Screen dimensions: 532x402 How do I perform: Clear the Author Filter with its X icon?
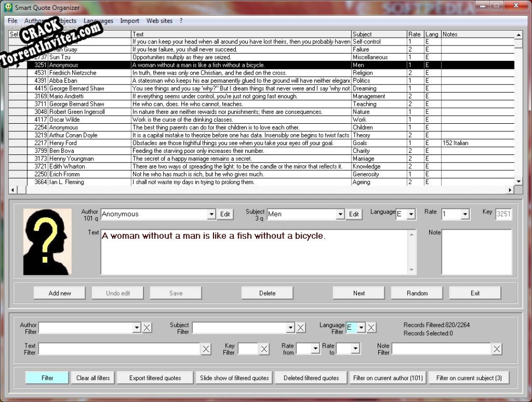point(147,327)
